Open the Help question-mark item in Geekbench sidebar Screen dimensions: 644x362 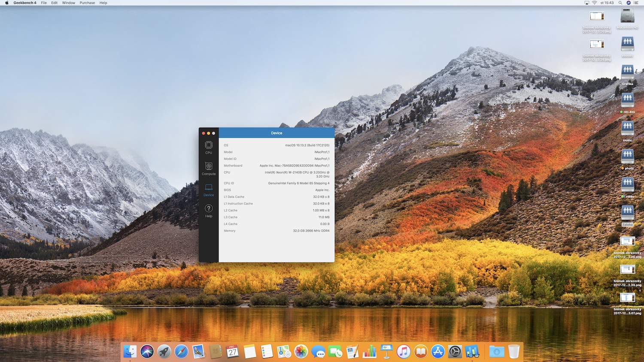pos(209,211)
